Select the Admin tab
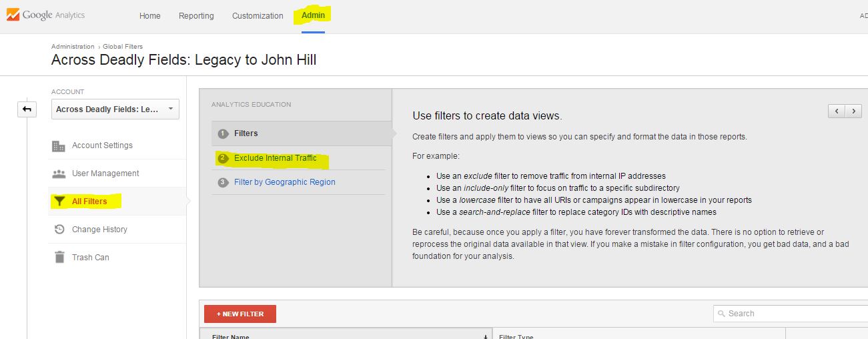 click(x=313, y=15)
